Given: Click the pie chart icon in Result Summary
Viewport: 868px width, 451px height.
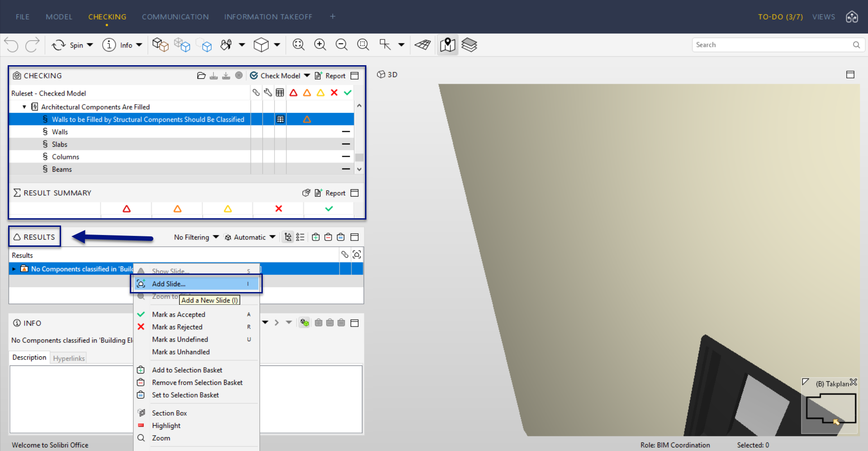Looking at the screenshot, I should [306, 193].
